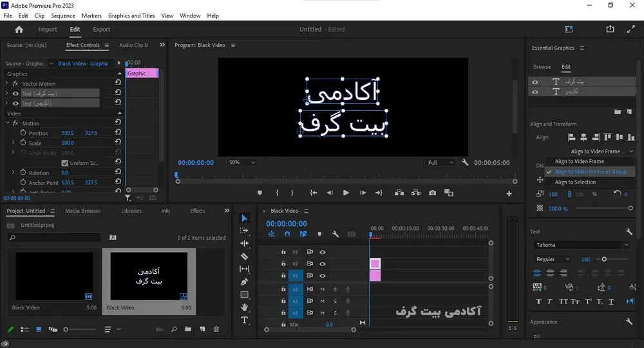
Task: Add a marker in program monitor
Action: [x=260, y=193]
